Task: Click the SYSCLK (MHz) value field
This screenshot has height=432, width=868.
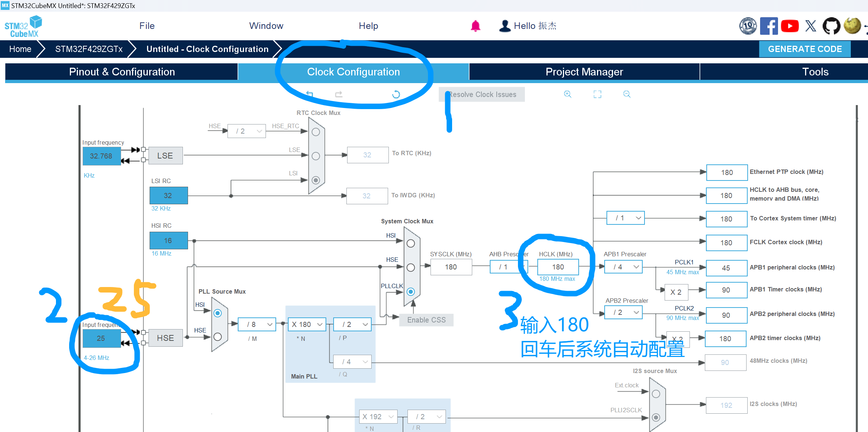Action: pos(451,267)
